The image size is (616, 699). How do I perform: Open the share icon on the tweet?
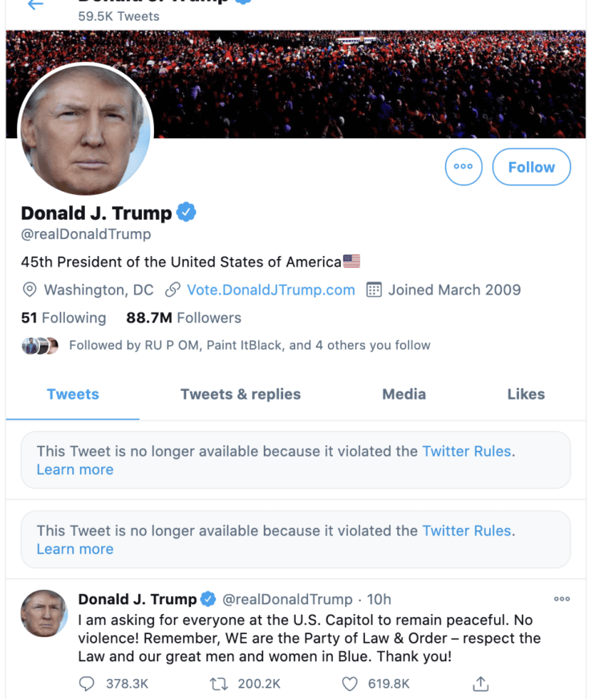tap(480, 684)
